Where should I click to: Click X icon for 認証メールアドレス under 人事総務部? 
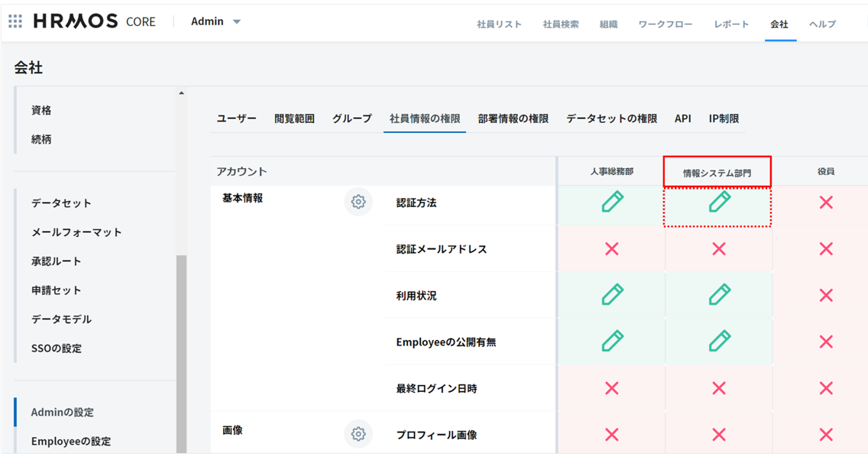(x=612, y=248)
